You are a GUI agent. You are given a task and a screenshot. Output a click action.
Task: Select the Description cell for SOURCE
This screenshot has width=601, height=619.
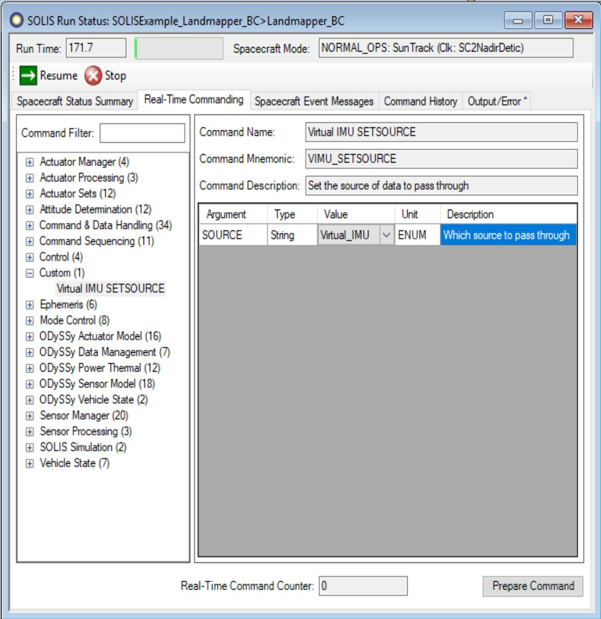pyautogui.click(x=507, y=236)
